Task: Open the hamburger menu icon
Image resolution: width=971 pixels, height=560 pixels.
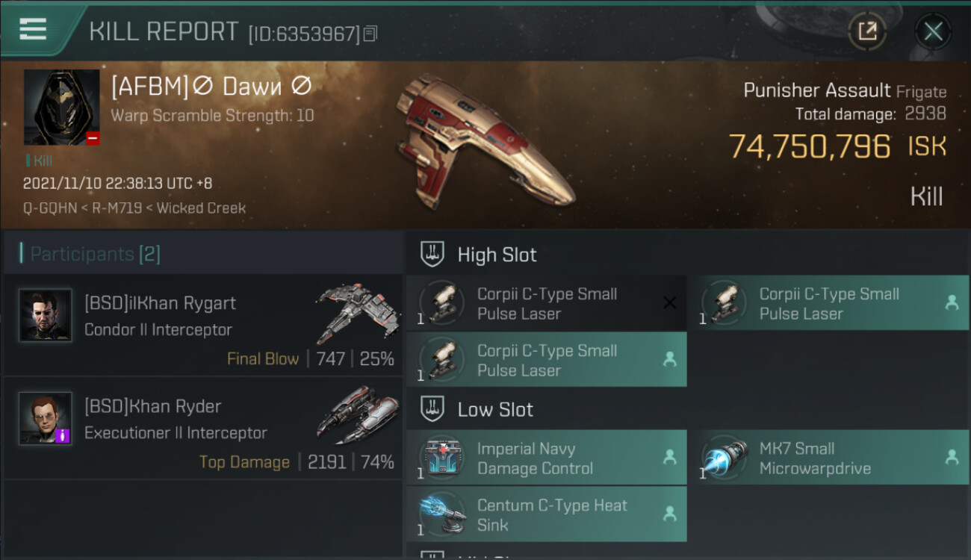Action: [x=32, y=29]
